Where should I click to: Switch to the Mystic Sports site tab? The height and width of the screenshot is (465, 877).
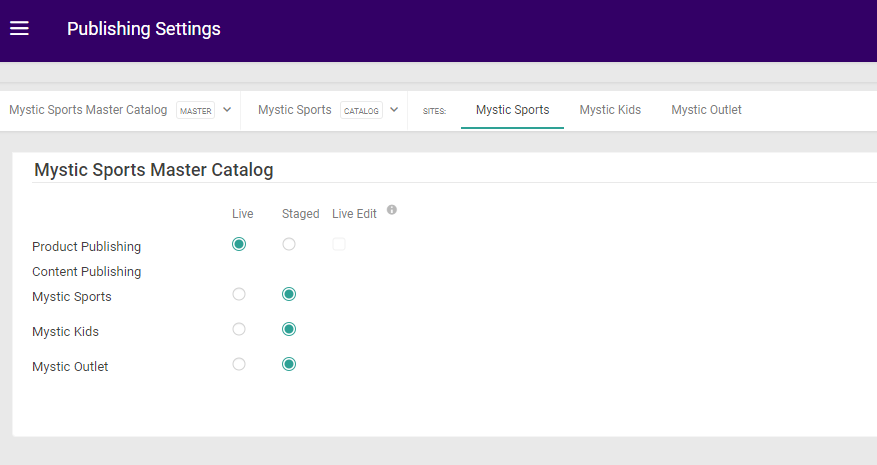click(x=512, y=110)
